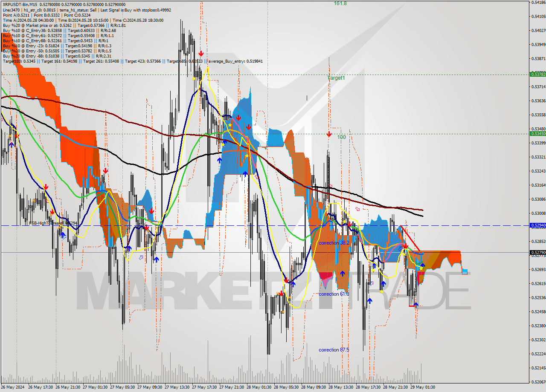Click the 0.53636 price axis value
546x392 pixels.
click(x=538, y=101)
